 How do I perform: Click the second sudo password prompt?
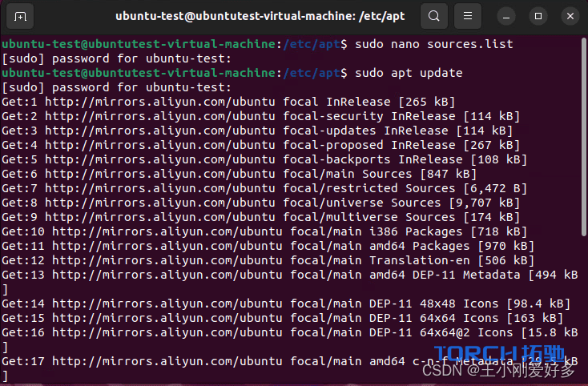(x=117, y=88)
